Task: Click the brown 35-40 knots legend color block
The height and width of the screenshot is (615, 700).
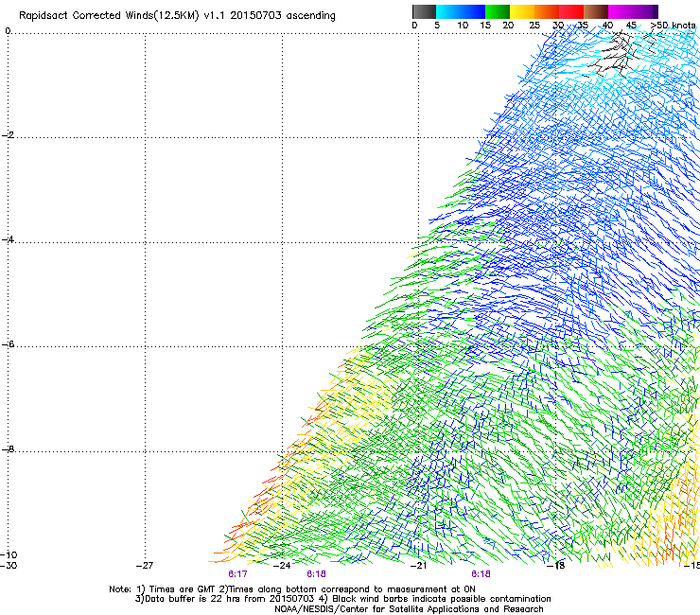Action: pyautogui.click(x=596, y=11)
